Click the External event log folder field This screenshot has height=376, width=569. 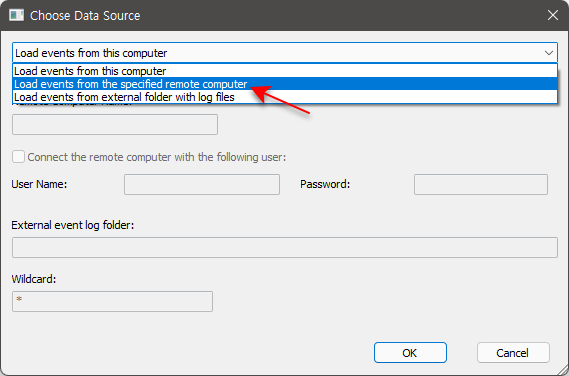click(x=285, y=248)
